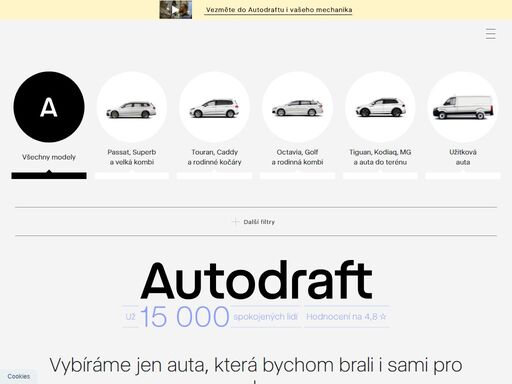Choose the Octavia, Golf combi car icon

(297, 107)
